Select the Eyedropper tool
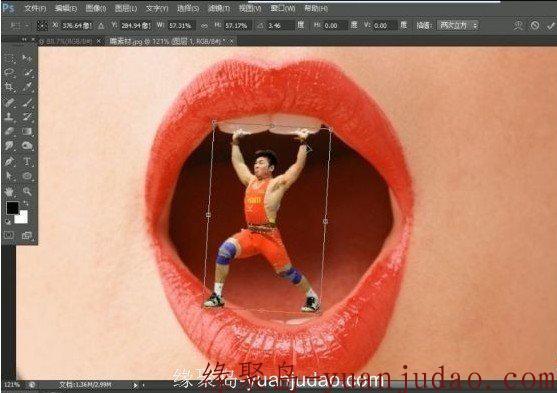The height and width of the screenshot is (393, 557). pyautogui.click(x=27, y=87)
